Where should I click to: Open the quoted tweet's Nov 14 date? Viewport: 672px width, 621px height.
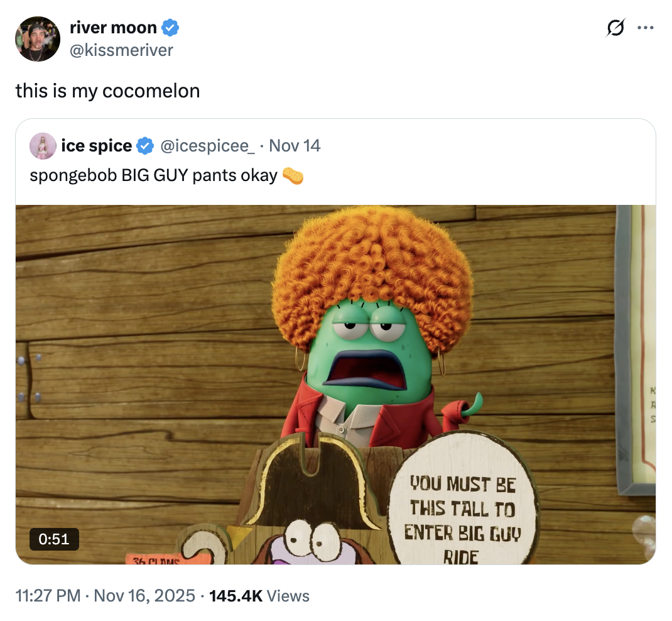(295, 146)
